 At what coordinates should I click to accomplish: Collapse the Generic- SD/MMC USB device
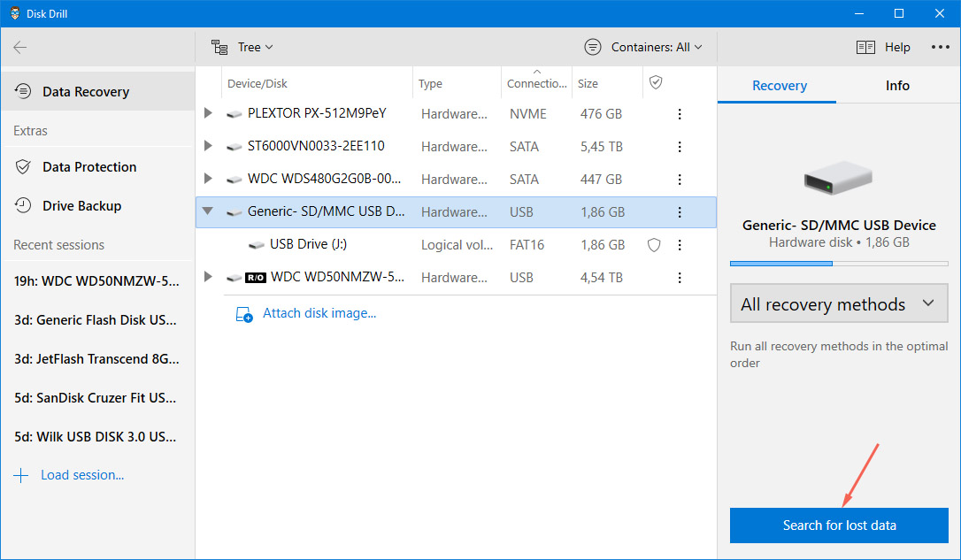[x=208, y=211]
